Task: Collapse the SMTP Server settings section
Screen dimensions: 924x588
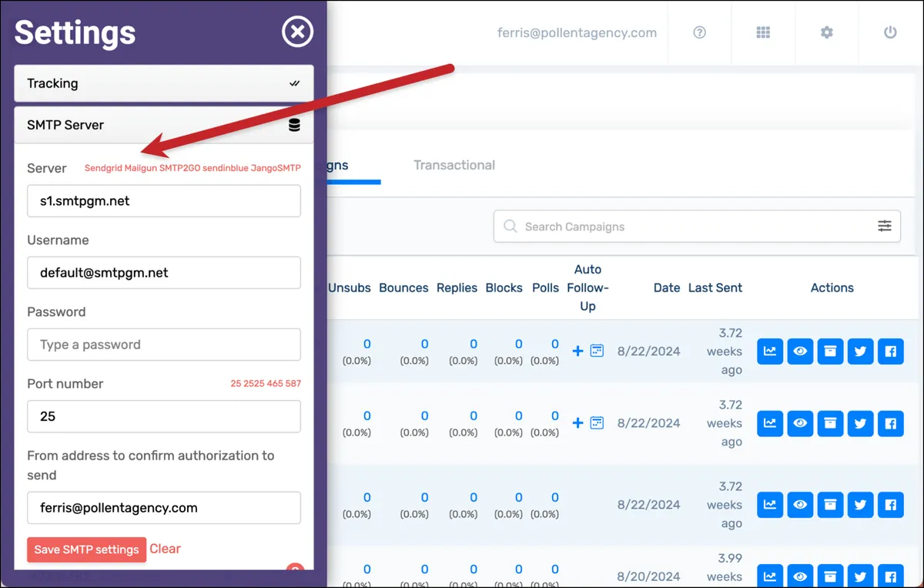Action: pos(164,125)
